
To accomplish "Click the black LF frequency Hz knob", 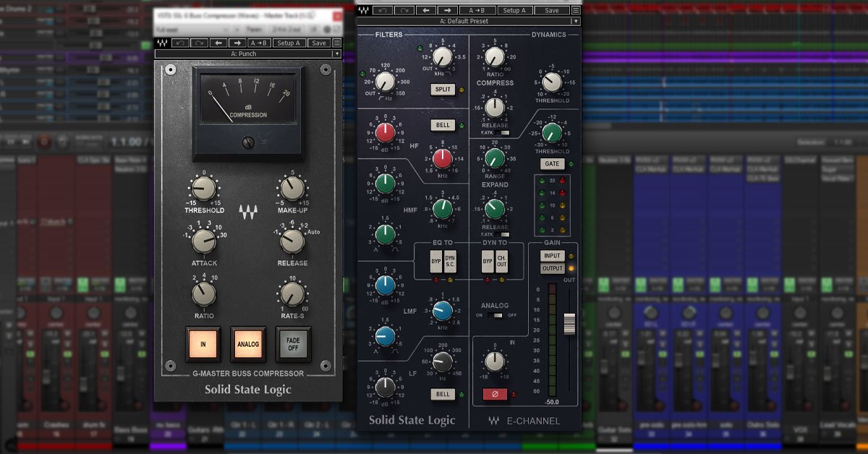I will point(442,361).
